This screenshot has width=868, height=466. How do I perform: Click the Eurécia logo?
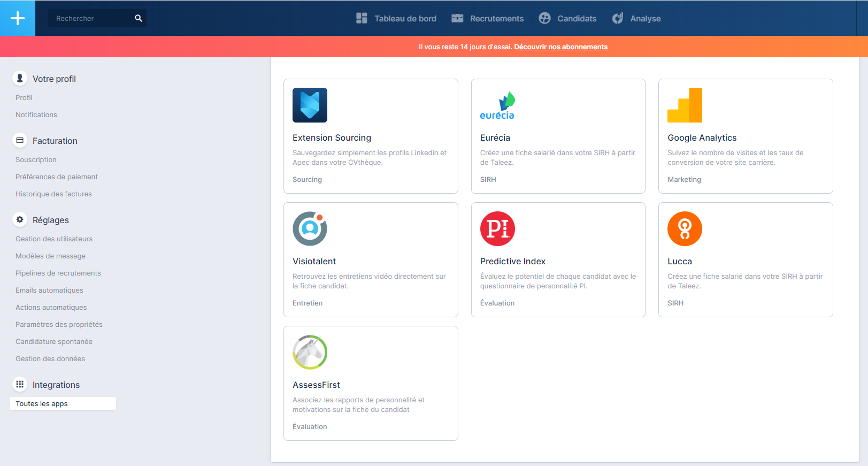click(497, 105)
